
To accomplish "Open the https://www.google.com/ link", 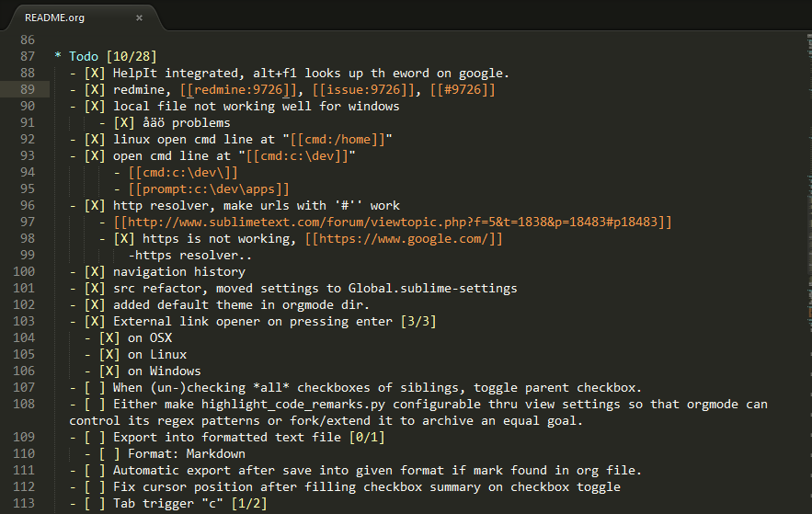I will click(404, 239).
